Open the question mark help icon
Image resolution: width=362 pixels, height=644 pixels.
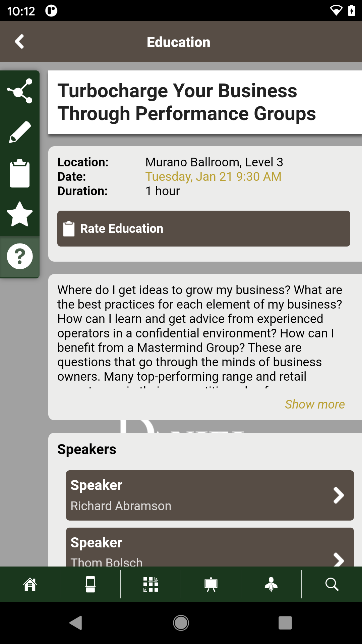click(x=20, y=256)
